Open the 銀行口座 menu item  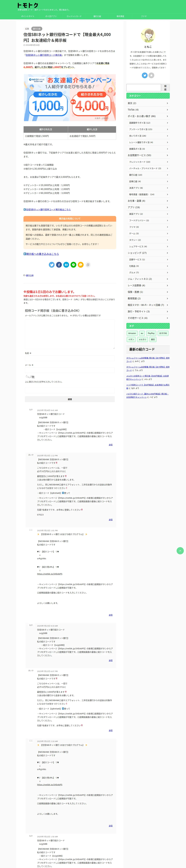point(97,16)
